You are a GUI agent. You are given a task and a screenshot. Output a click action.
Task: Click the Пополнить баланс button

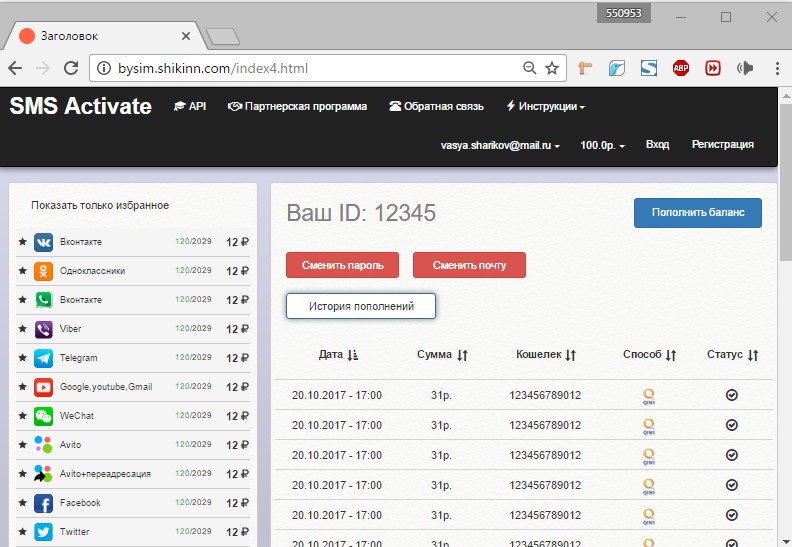click(698, 213)
